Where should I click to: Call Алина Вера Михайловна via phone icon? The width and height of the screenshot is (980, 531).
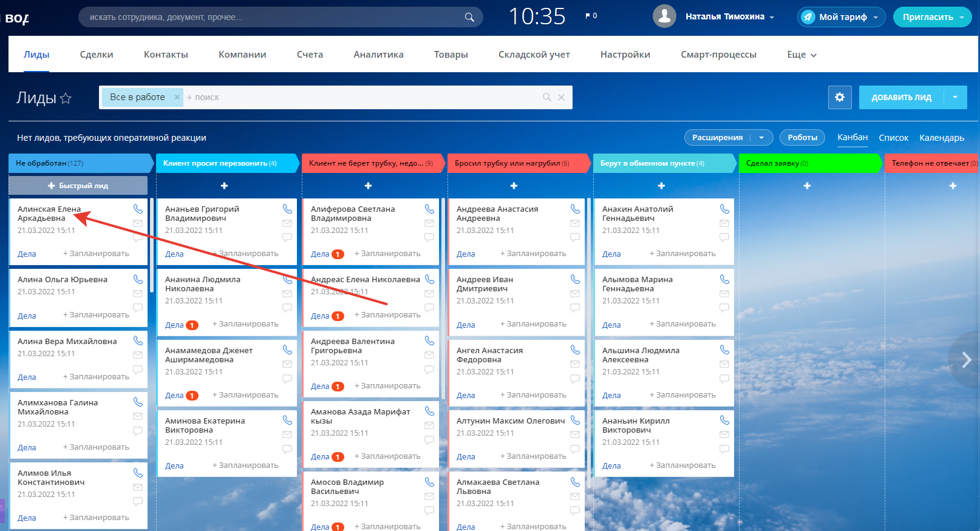point(138,340)
